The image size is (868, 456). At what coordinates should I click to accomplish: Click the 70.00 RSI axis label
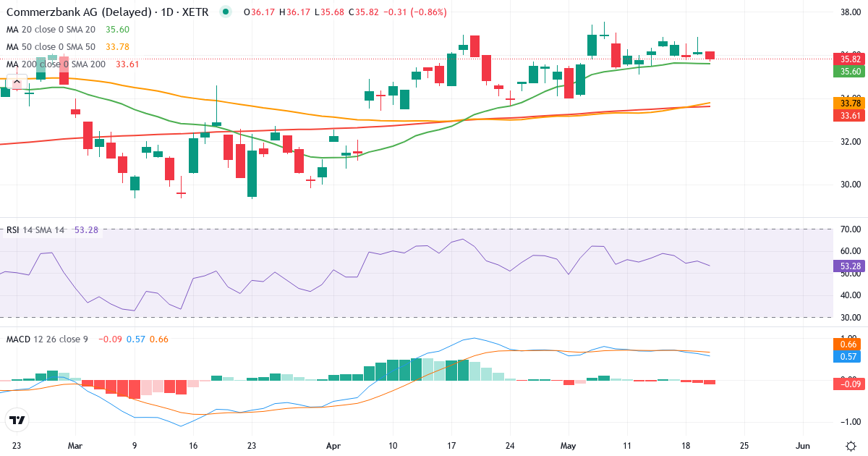click(851, 229)
